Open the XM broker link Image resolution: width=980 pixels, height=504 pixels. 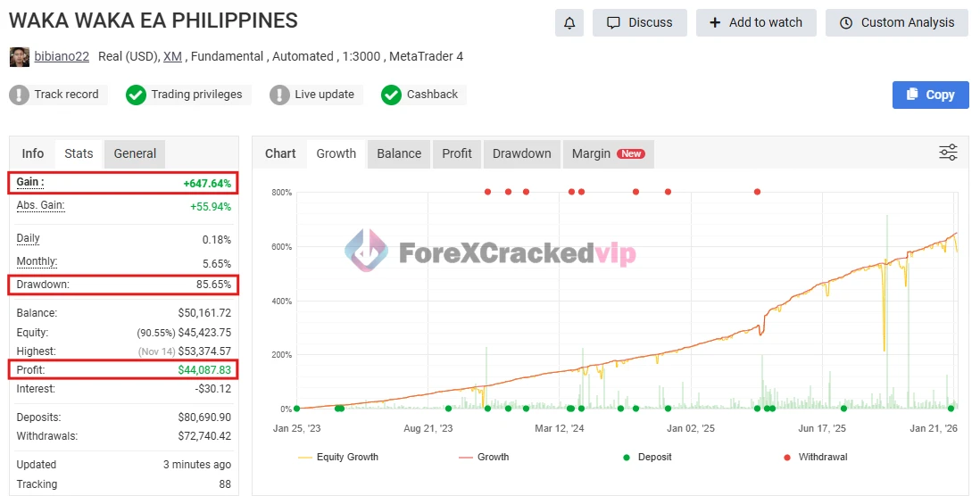(x=172, y=56)
